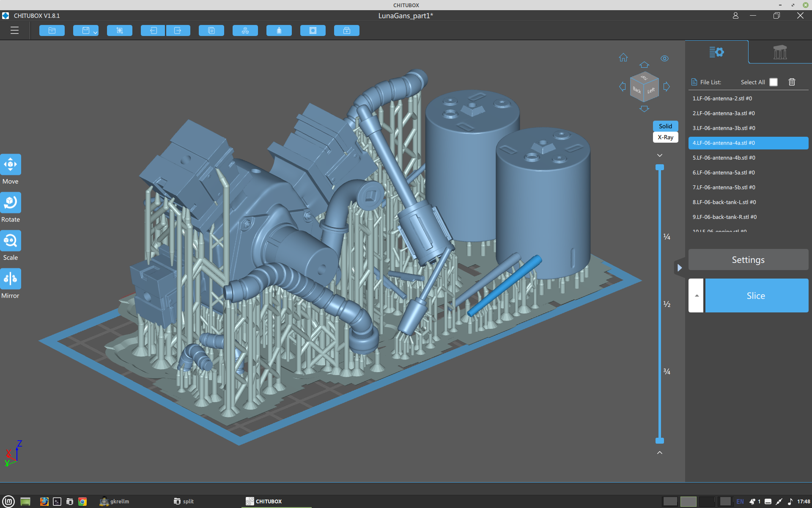Select the Rotate tool
812x508 pixels.
(x=11, y=203)
